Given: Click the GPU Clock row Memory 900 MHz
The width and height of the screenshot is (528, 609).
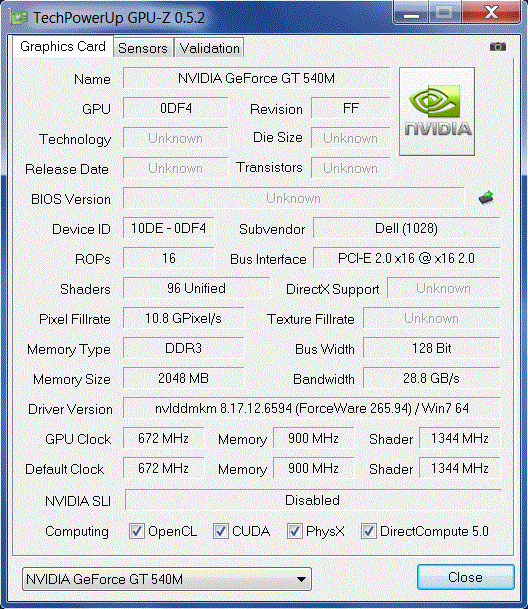Looking at the screenshot, I should pyautogui.click(x=314, y=438).
